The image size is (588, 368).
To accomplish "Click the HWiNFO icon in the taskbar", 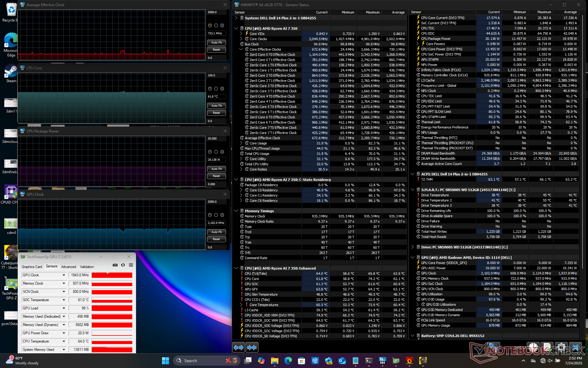I will pos(383,361).
